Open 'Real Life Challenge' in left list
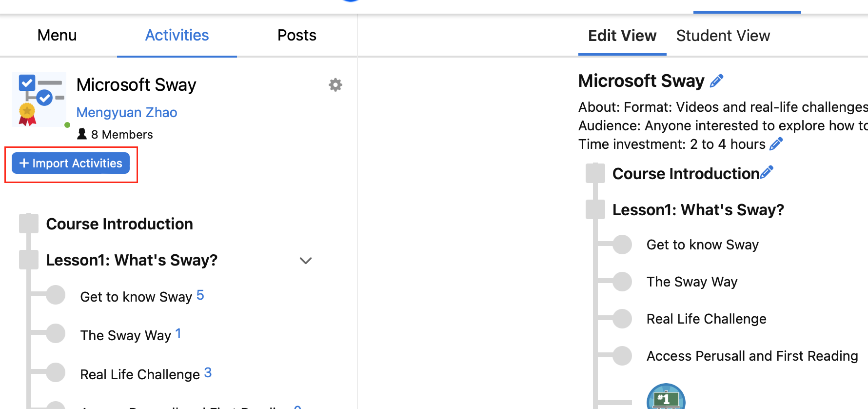 click(140, 374)
